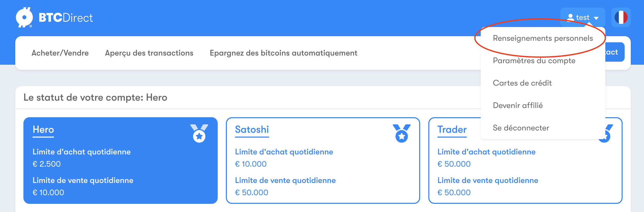Open Aperçu des transactions tab
644x212 pixels.
149,53
